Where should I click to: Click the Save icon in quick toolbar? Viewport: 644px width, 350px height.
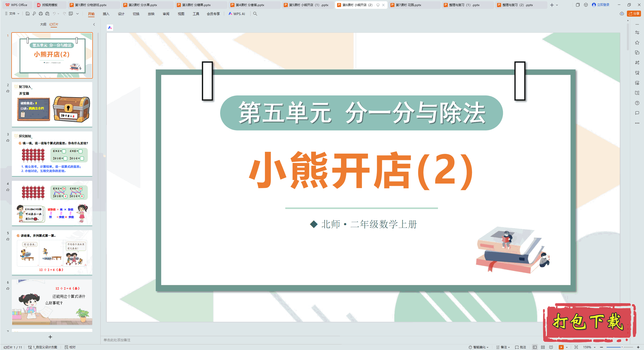[x=28, y=14]
